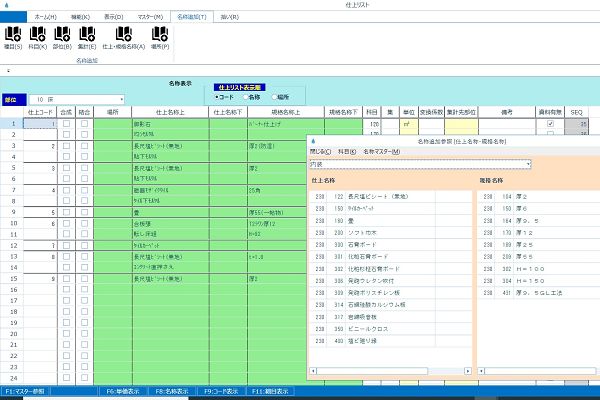
Task: Click the 部位(B) ribbon icon
Action: 62,38
